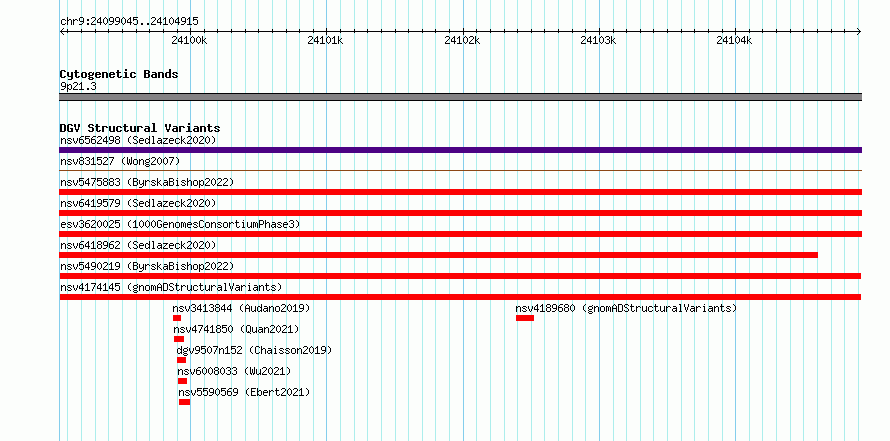Viewport: 890px width, 441px height.
Task: Open nsv4174145 (gnomADStructuralVariants) label
Action: 171,287
